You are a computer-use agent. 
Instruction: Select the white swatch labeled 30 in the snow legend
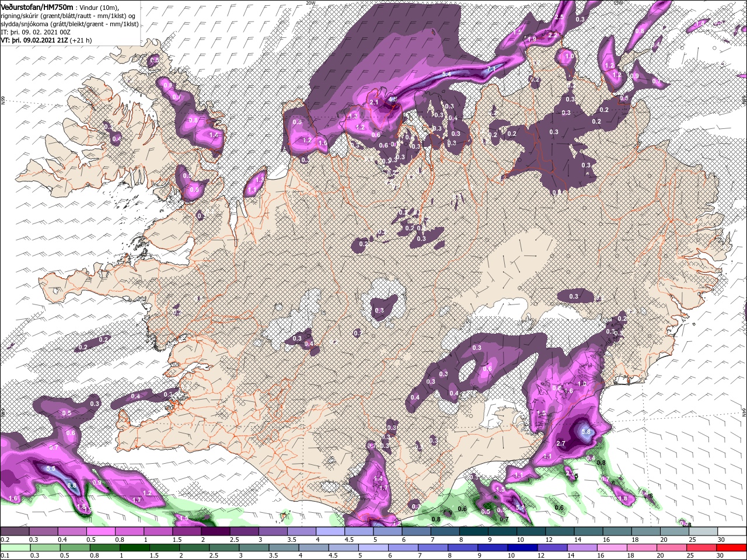[732, 531]
